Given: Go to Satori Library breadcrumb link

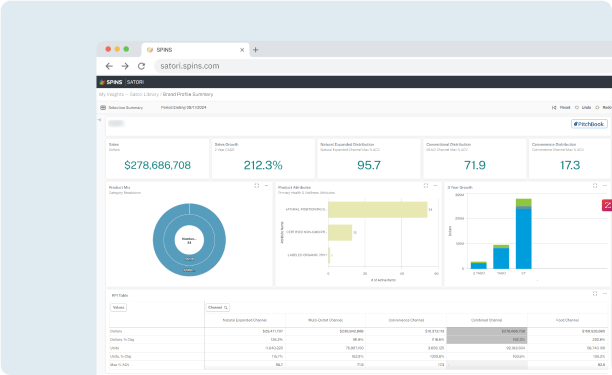Looking at the screenshot, I should point(144,94).
